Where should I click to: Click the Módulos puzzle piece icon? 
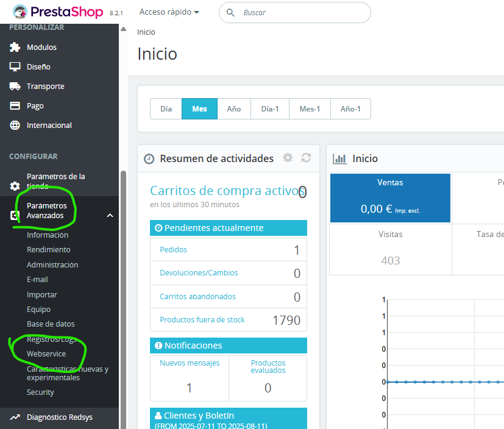tap(15, 48)
